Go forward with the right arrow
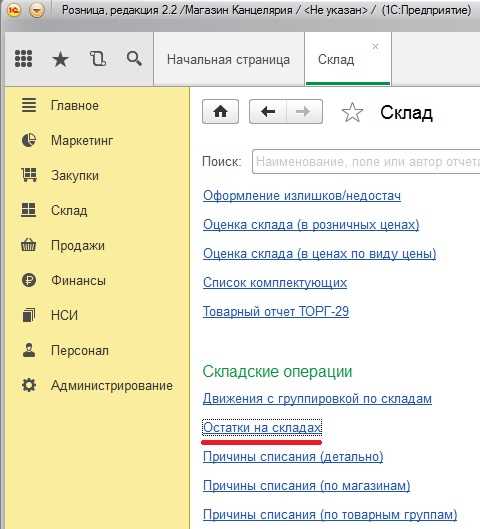 click(x=304, y=112)
